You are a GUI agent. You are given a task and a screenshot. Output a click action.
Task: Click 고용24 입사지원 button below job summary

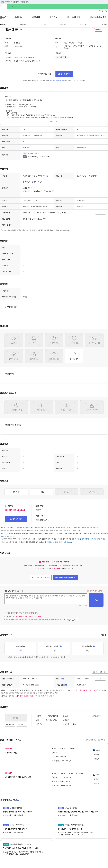click(64, 74)
